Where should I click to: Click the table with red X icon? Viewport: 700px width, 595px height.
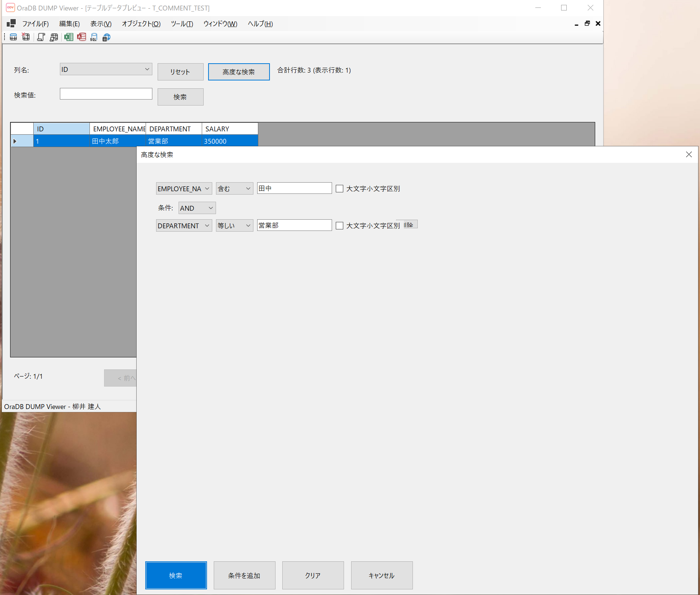(x=26, y=37)
